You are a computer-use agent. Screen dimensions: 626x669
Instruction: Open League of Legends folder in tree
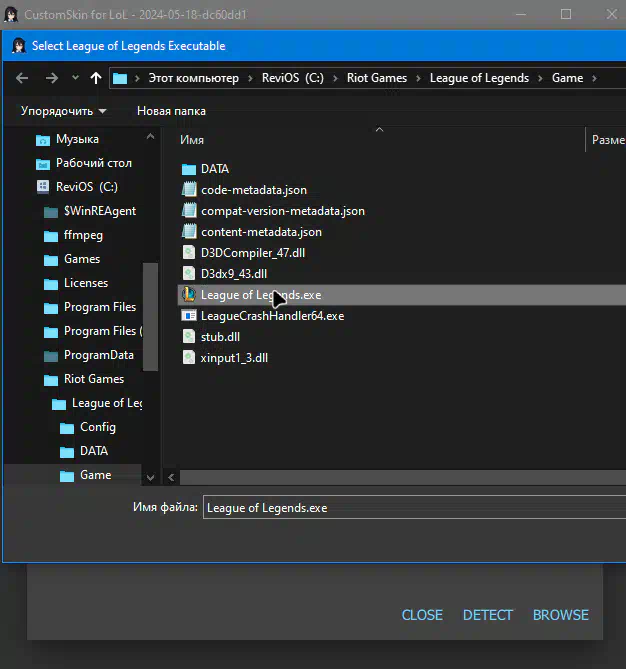(x=107, y=403)
